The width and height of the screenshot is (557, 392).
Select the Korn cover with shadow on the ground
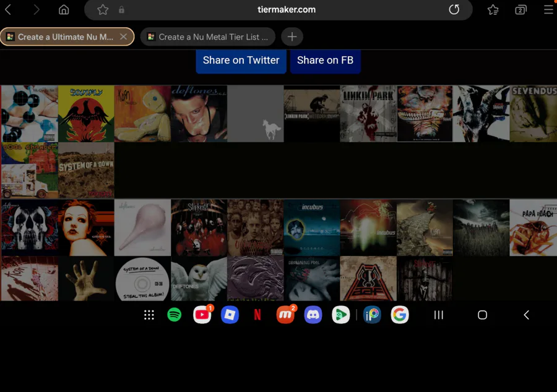point(30,279)
